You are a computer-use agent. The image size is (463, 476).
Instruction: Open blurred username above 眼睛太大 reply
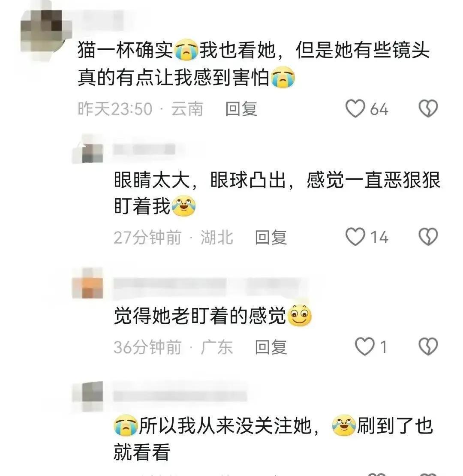tap(144, 149)
